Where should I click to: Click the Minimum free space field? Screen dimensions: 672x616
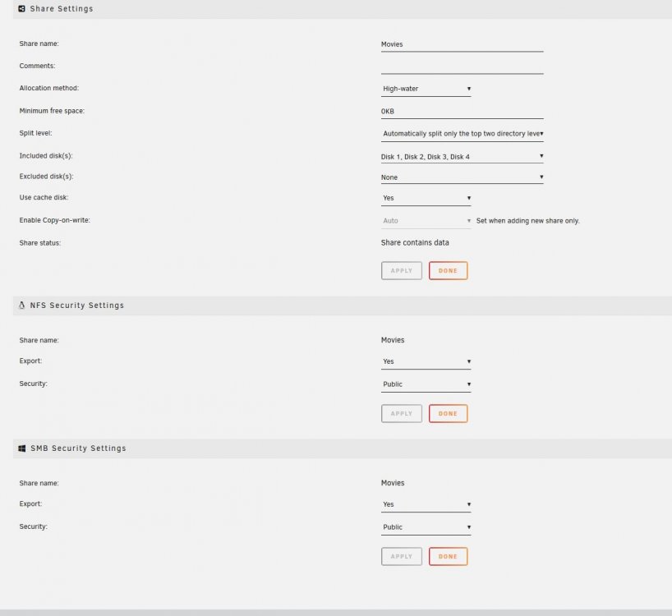[x=462, y=112]
